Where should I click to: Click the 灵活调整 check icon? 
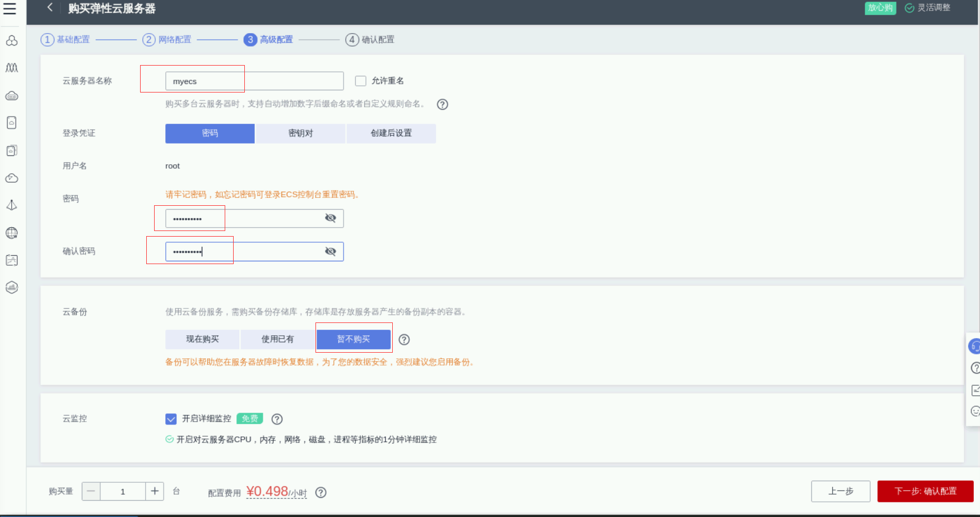[909, 8]
